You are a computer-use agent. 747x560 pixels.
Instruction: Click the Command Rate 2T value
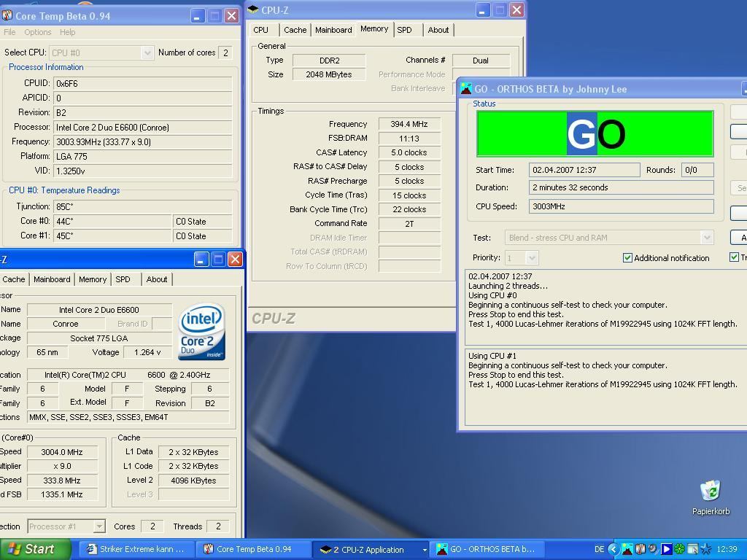click(409, 223)
